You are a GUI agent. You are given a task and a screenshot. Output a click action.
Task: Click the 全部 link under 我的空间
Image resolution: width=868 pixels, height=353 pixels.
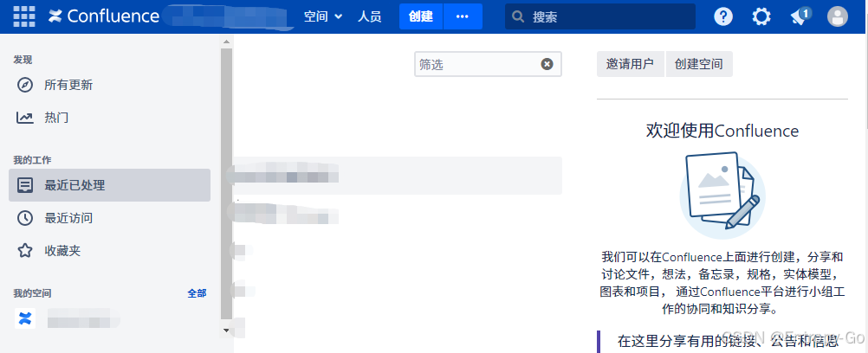point(197,293)
